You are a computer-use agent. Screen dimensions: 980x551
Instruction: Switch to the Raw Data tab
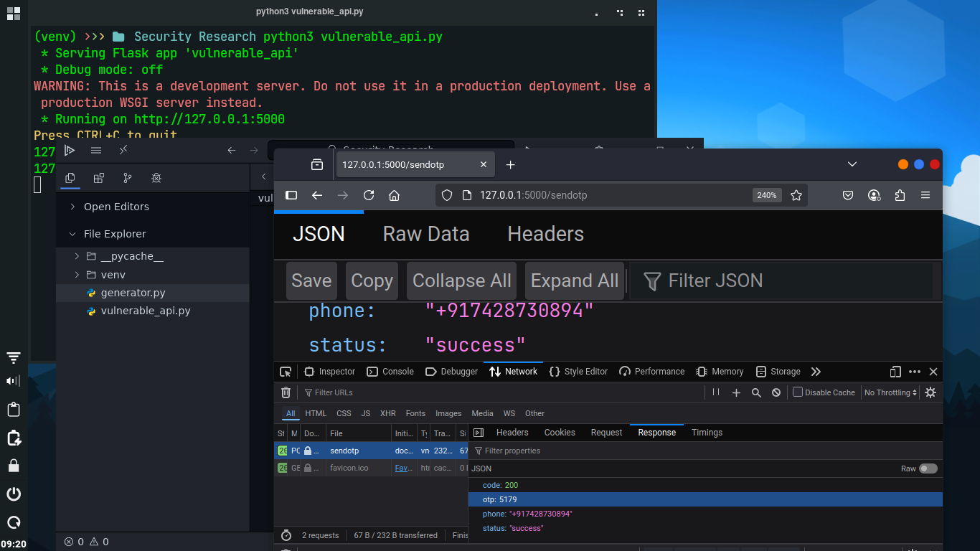[426, 234]
